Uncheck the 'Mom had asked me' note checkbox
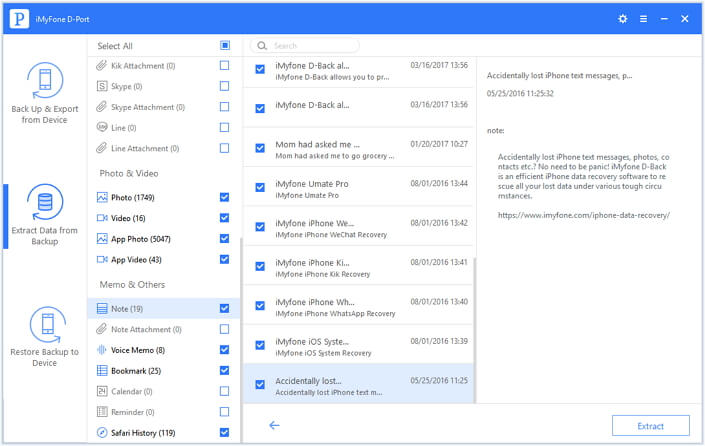 [x=260, y=148]
